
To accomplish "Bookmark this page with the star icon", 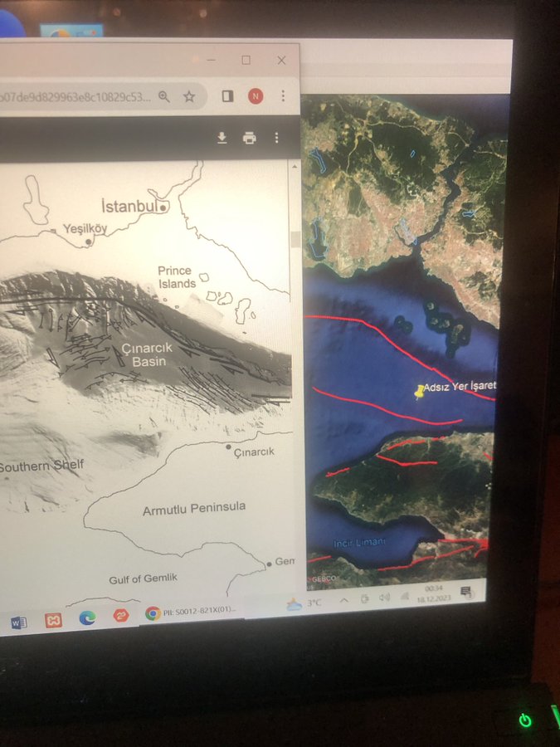I will pyautogui.click(x=189, y=96).
